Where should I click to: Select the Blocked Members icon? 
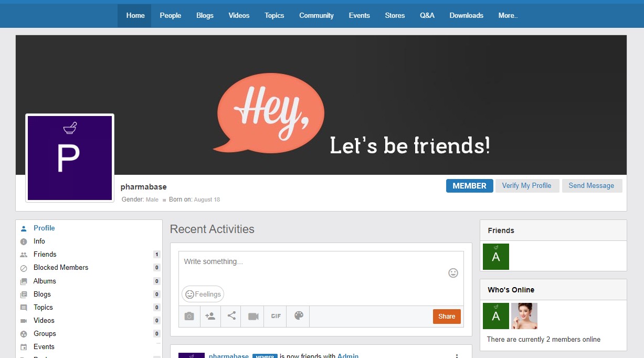point(24,267)
